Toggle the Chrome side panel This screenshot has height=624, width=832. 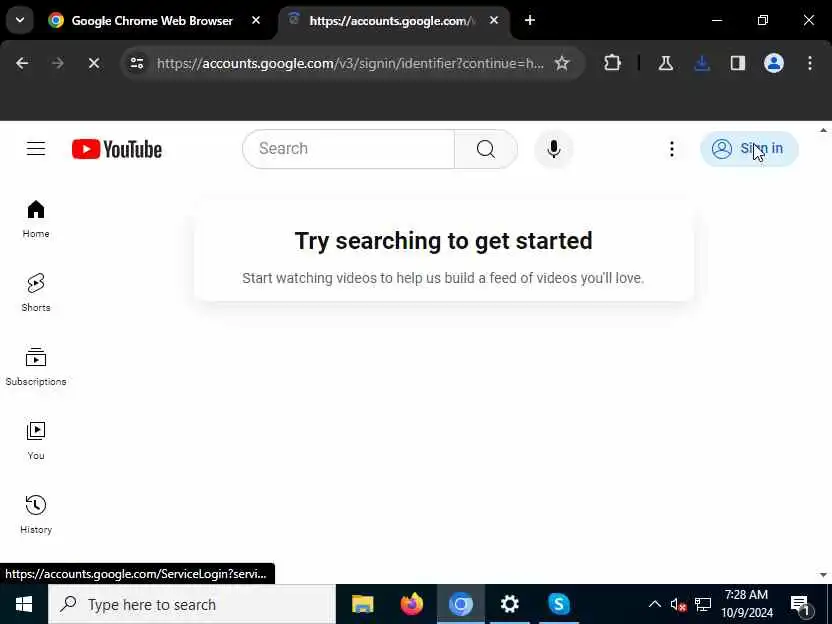coord(738,64)
